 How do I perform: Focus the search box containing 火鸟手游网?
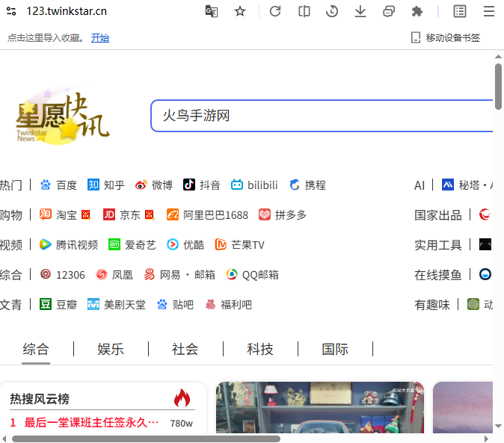322,116
